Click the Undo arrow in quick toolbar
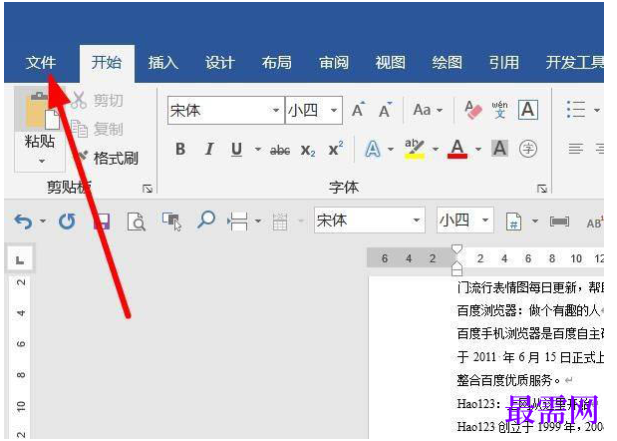Viewport: 617px width, 441px height. coord(23,221)
